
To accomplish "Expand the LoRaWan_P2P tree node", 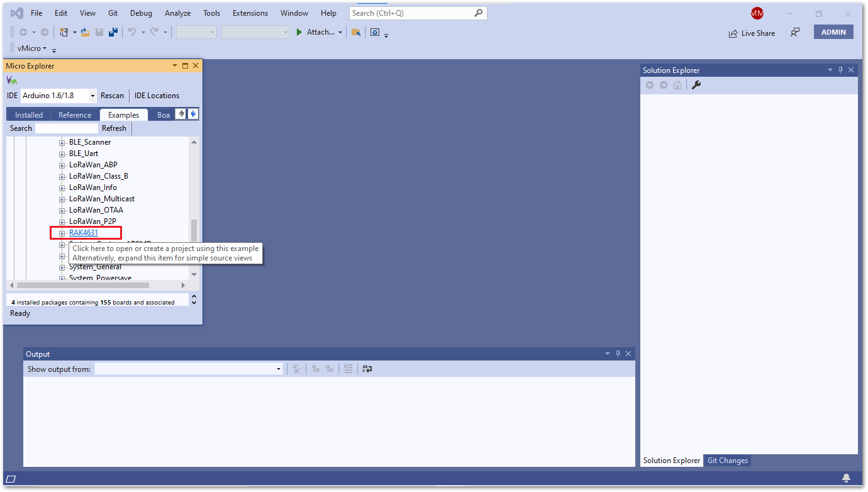I will (x=62, y=221).
